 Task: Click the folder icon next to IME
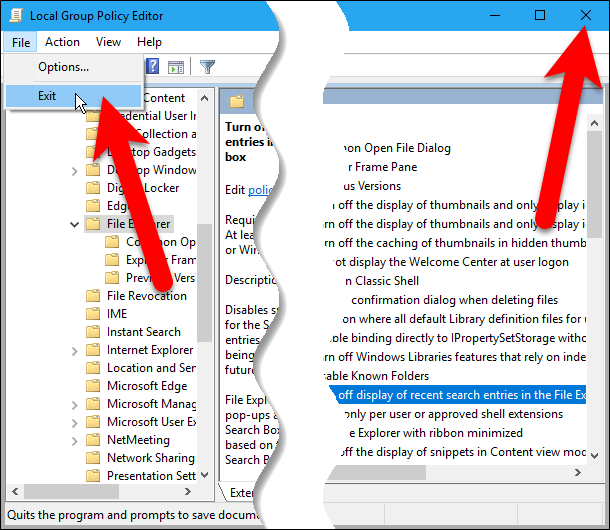tap(93, 314)
